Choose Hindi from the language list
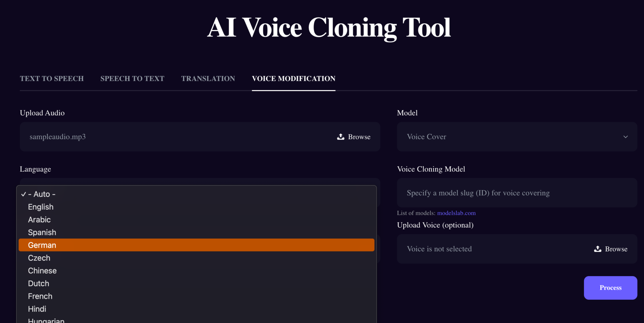644x323 pixels. click(37, 309)
